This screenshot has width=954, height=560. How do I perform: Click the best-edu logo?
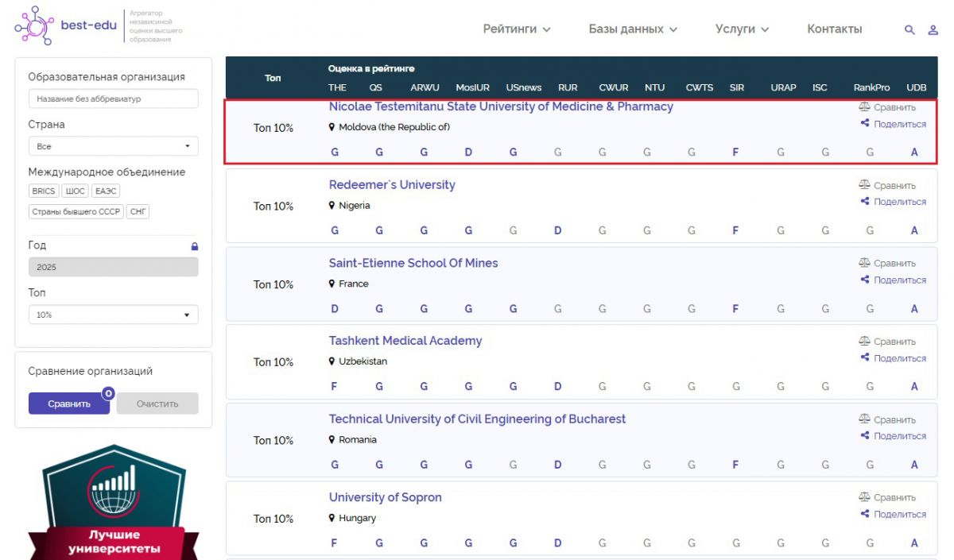click(64, 25)
